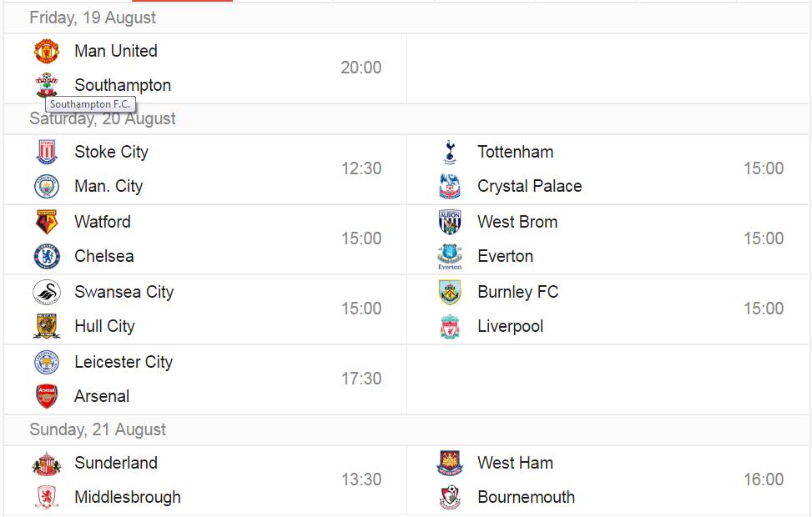812x517 pixels.
Task: Open the Leicester City team name
Action: [124, 362]
